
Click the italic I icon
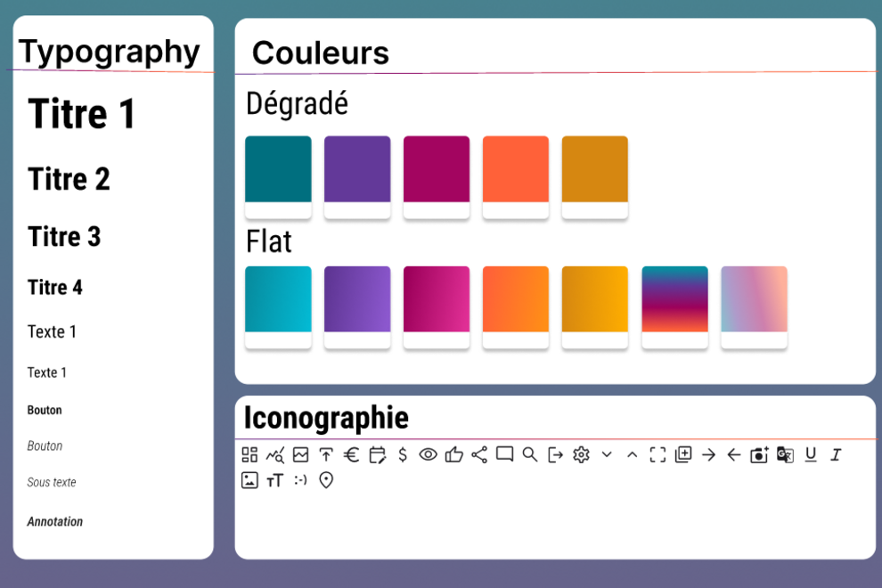(x=836, y=454)
